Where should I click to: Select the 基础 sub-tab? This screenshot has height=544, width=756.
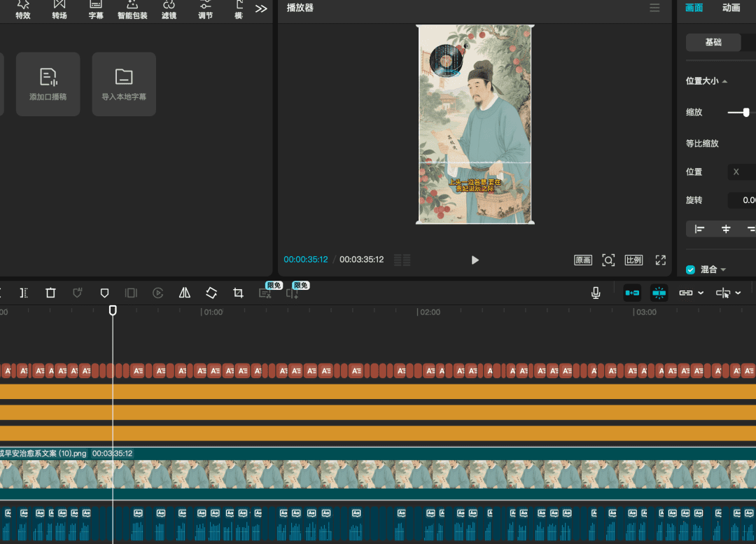[713, 43]
